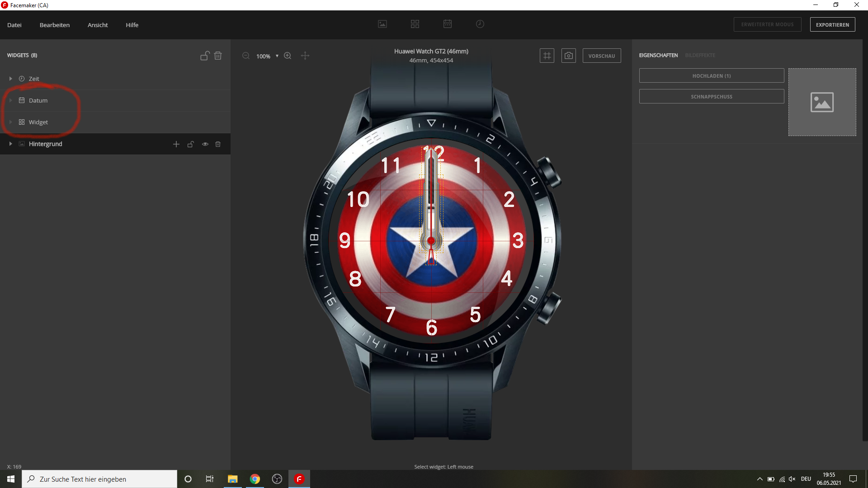Open the Bearbeiten menu
868x488 pixels.
click(55, 25)
